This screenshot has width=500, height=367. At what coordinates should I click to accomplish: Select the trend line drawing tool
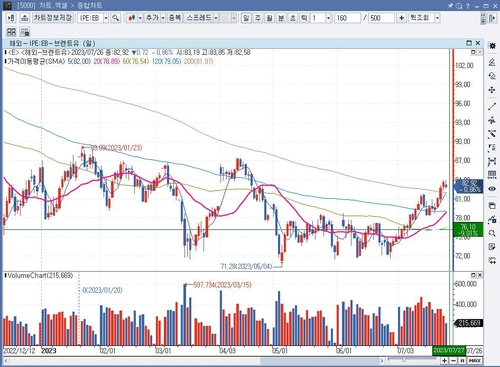click(492, 107)
